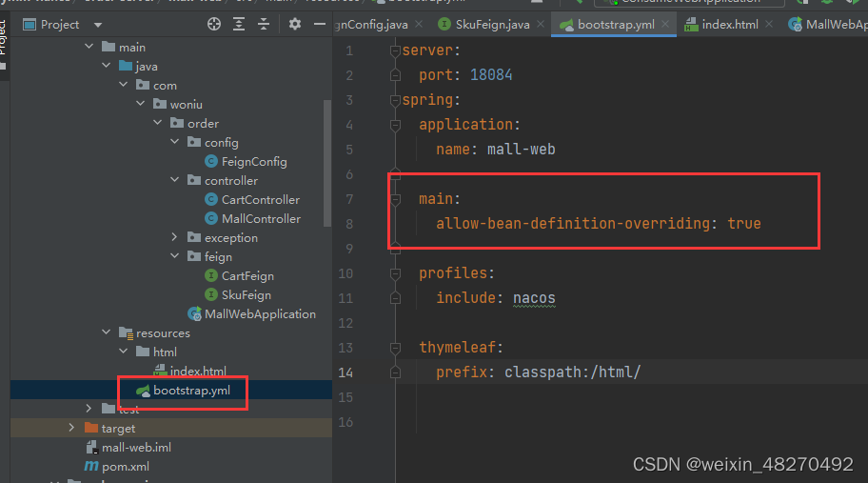Close the FeignConfig.java tab
Viewport: 868px width, 483px height.
419,24
